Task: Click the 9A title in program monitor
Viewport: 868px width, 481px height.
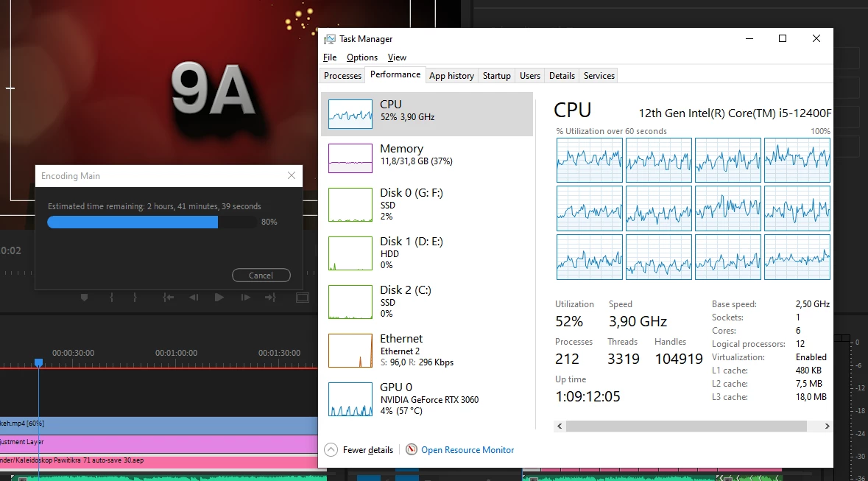Action: (x=213, y=90)
